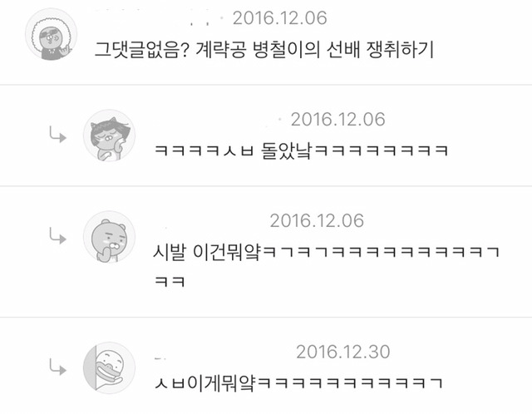This screenshot has width=532, height=414.
Task: Tap the date above the 돌았낰 reply
Action: coord(338,120)
